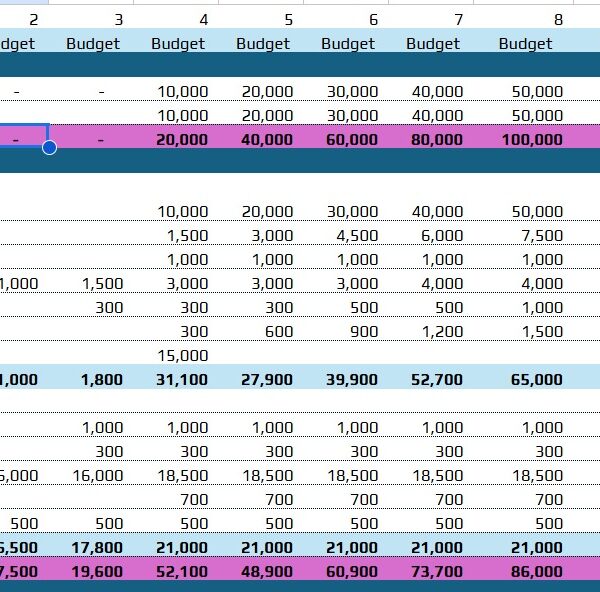600x592 pixels.
Task: Select column header number 4
Action: tap(204, 20)
